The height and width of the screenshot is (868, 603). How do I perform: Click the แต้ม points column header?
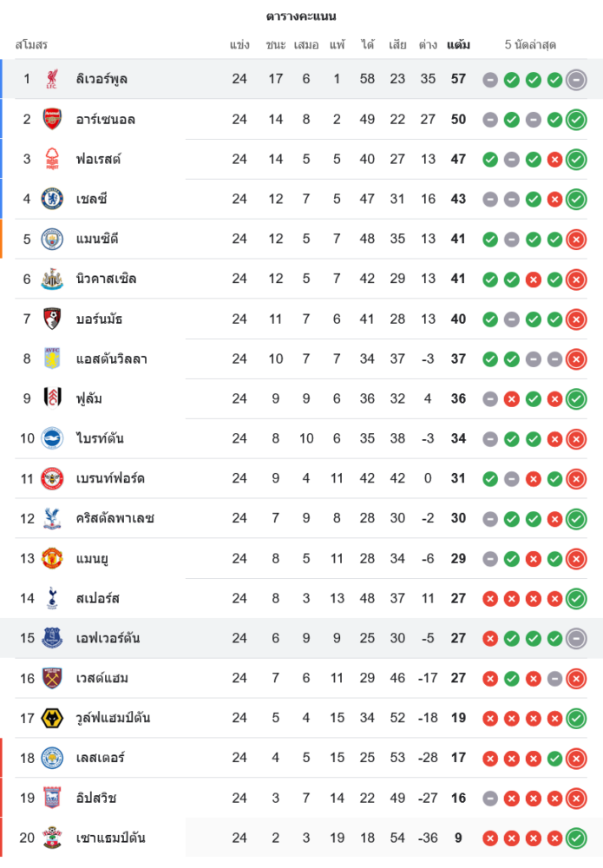click(x=458, y=44)
